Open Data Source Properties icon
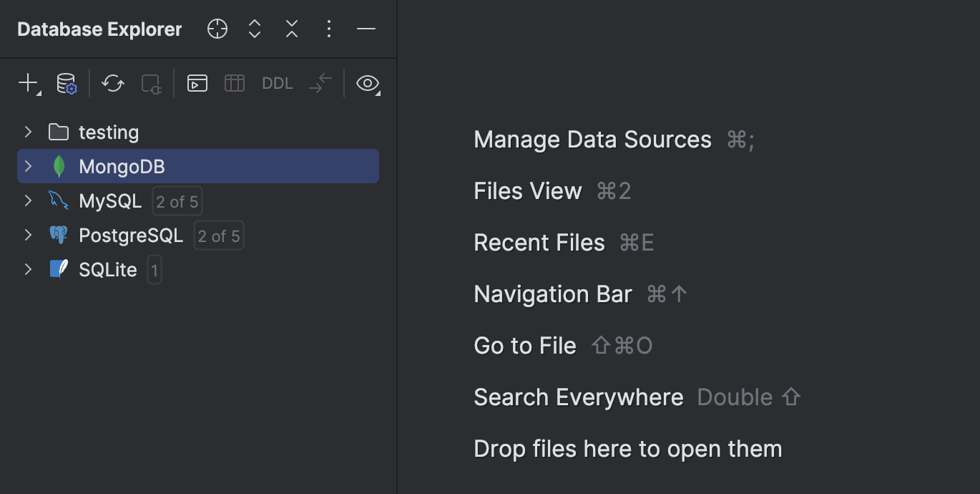This screenshot has height=494, width=980. click(67, 83)
